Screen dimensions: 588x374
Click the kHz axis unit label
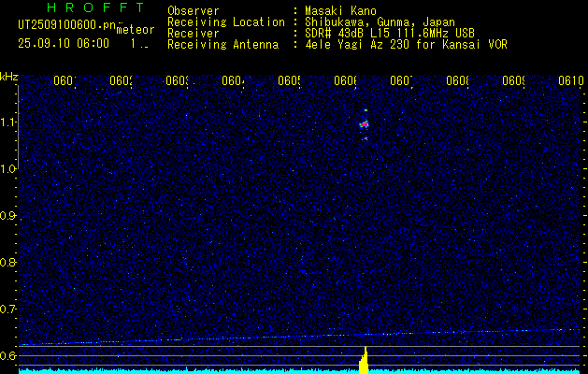[x=9, y=77]
